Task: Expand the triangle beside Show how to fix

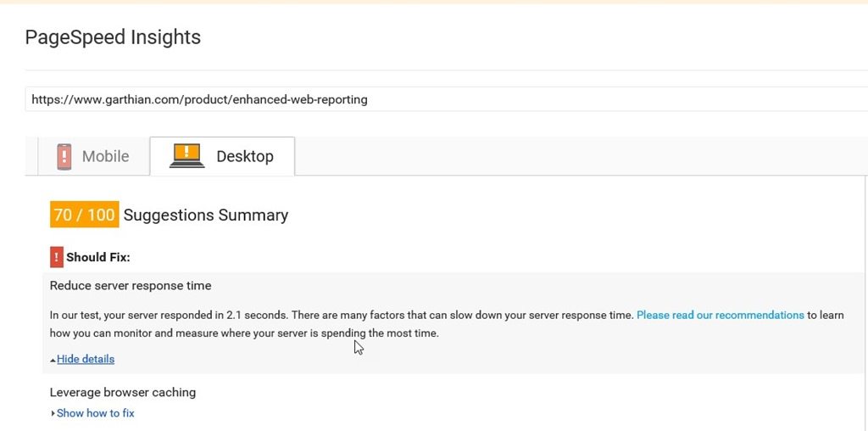Action: 53,413
